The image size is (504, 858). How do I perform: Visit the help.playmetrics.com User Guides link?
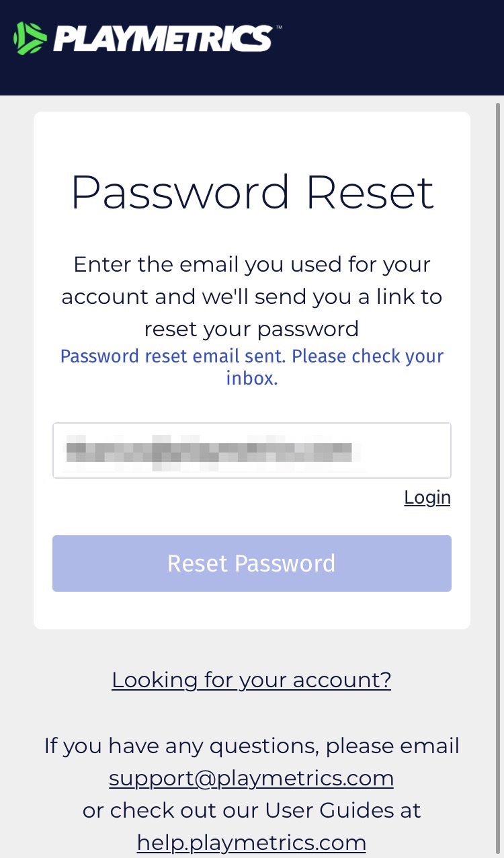point(251,842)
